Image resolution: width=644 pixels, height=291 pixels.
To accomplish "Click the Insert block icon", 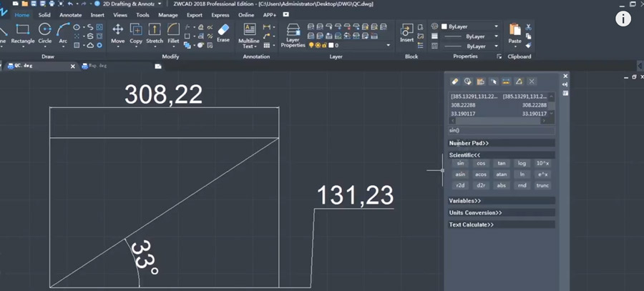I will click(x=407, y=32).
